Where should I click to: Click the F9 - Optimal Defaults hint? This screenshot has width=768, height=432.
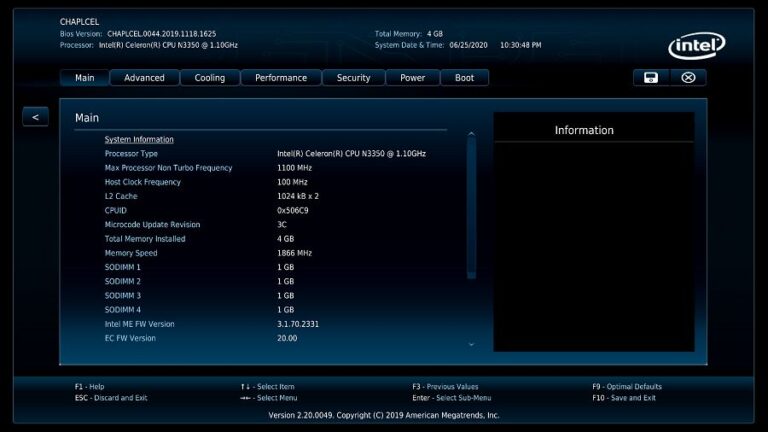click(627, 387)
